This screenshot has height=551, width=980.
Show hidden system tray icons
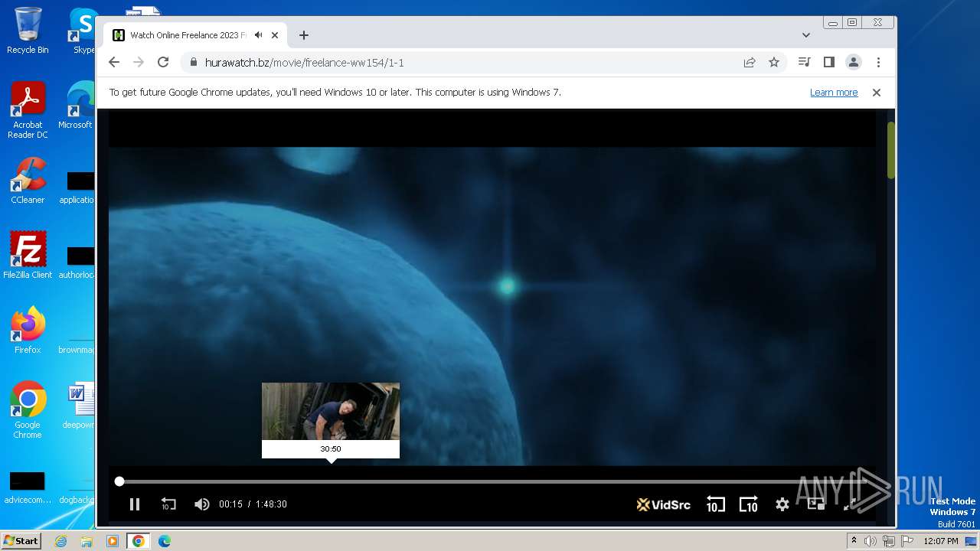854,541
